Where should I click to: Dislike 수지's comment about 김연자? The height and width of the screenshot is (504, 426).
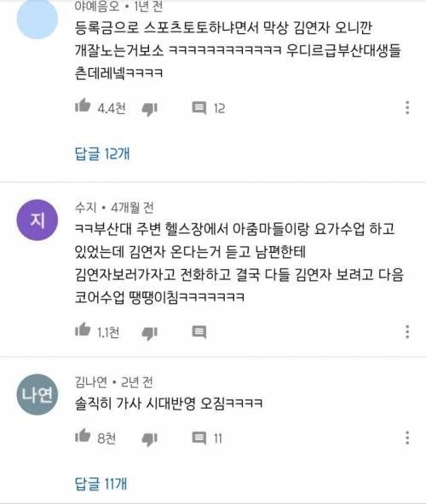tap(150, 334)
